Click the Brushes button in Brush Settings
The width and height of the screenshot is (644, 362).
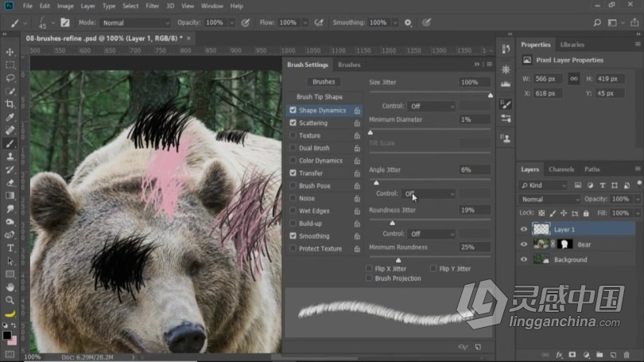click(x=324, y=82)
